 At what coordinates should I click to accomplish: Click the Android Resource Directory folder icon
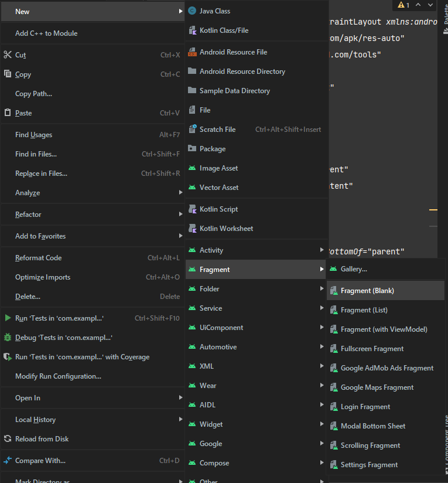[192, 71]
